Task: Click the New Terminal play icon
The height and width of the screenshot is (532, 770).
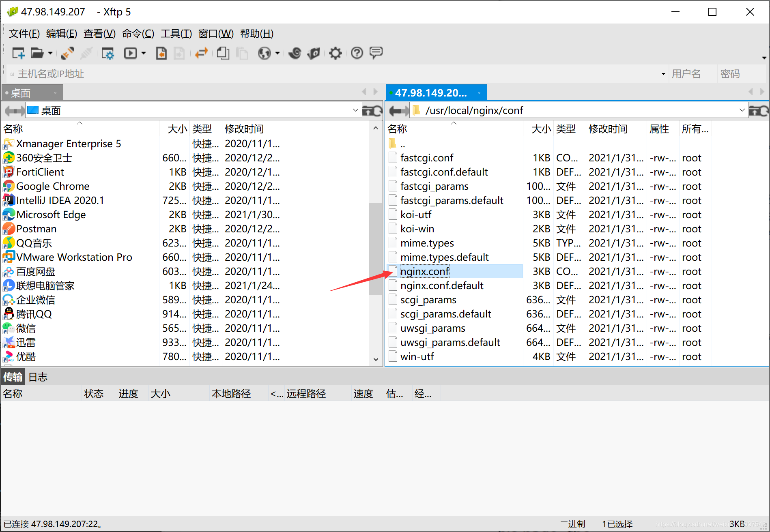Action: [x=131, y=53]
